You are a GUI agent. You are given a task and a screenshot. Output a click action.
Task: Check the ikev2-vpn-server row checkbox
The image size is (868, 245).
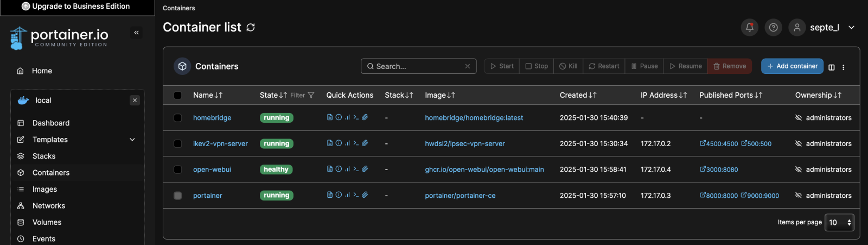pyautogui.click(x=178, y=144)
